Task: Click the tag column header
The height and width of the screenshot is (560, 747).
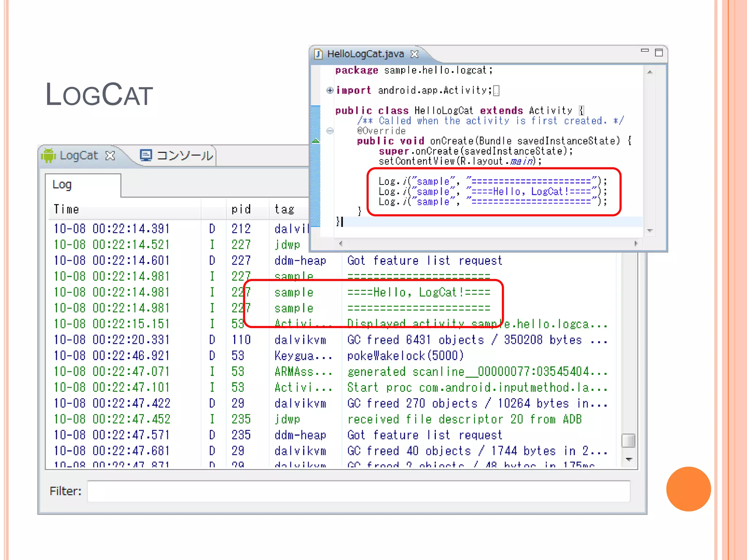Action: [x=289, y=209]
